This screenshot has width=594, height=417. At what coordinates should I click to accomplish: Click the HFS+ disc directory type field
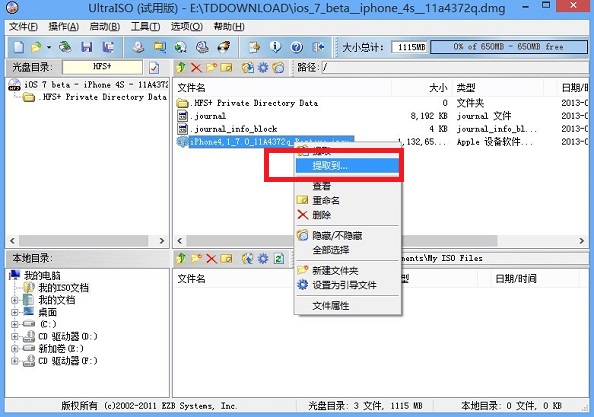pos(102,67)
